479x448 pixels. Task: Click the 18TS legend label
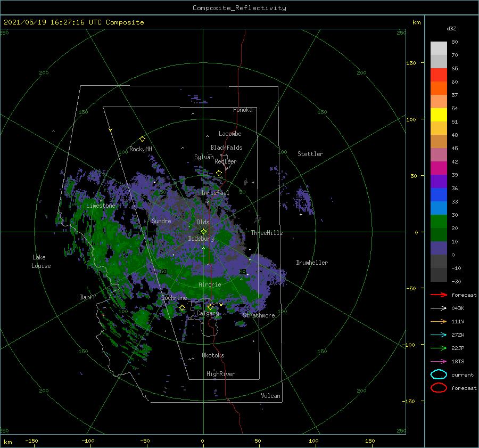(458, 362)
